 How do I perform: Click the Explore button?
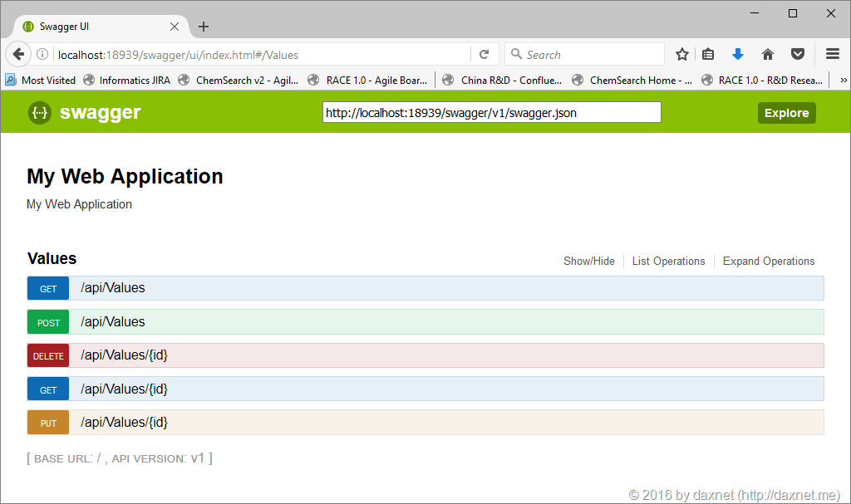[786, 113]
